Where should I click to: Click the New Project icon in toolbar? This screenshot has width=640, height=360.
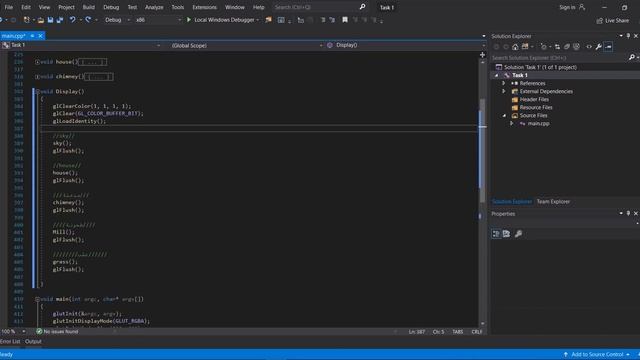click(x=27, y=20)
